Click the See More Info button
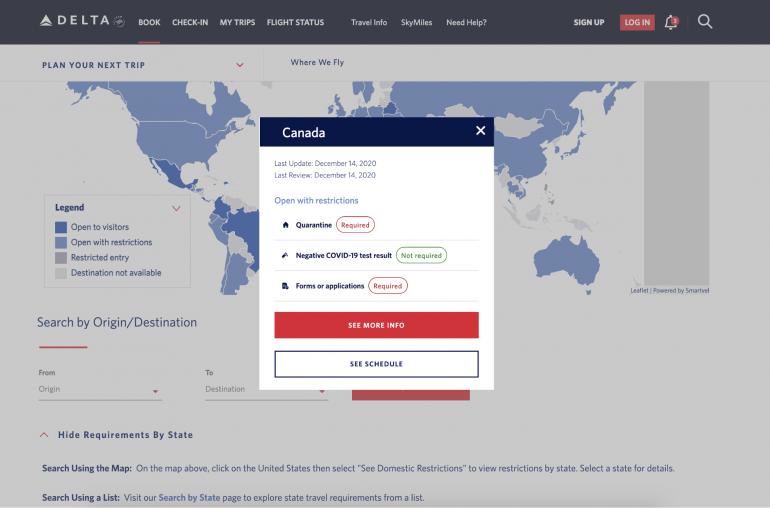The height and width of the screenshot is (508, 770). tap(376, 325)
